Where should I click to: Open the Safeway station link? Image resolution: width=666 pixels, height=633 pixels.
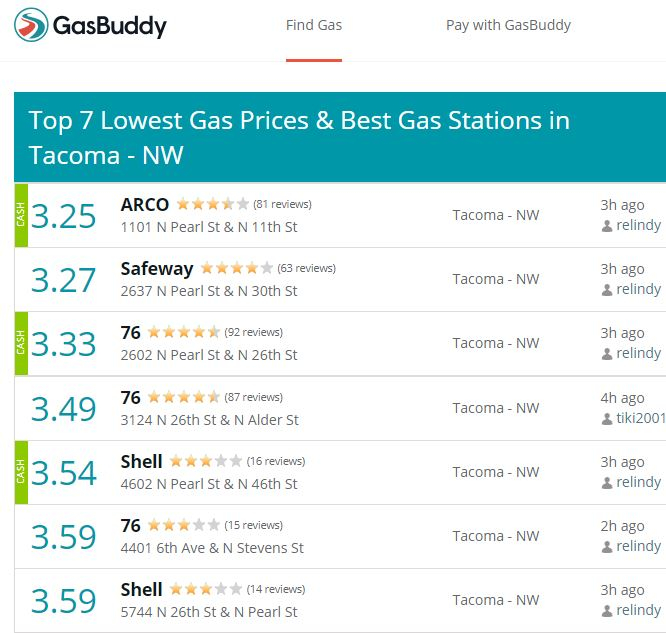coord(157,269)
